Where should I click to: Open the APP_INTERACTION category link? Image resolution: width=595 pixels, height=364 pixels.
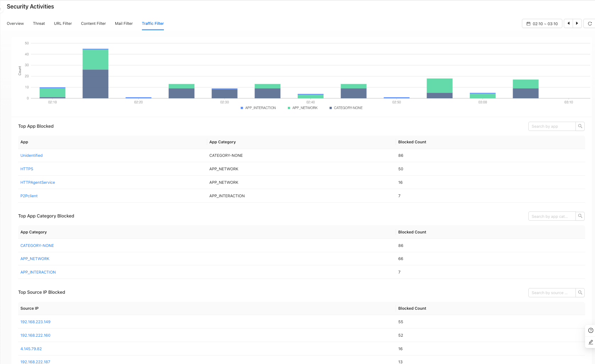[38, 272]
